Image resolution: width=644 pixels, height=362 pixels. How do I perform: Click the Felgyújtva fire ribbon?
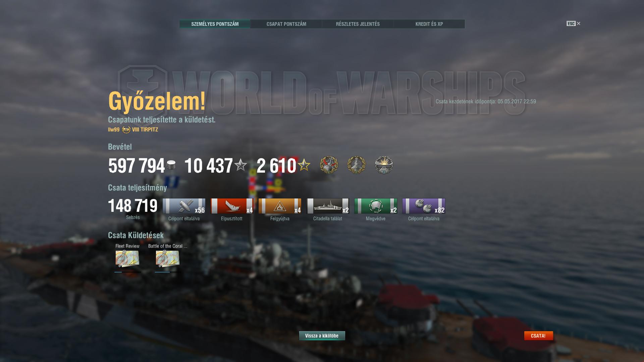(280, 206)
